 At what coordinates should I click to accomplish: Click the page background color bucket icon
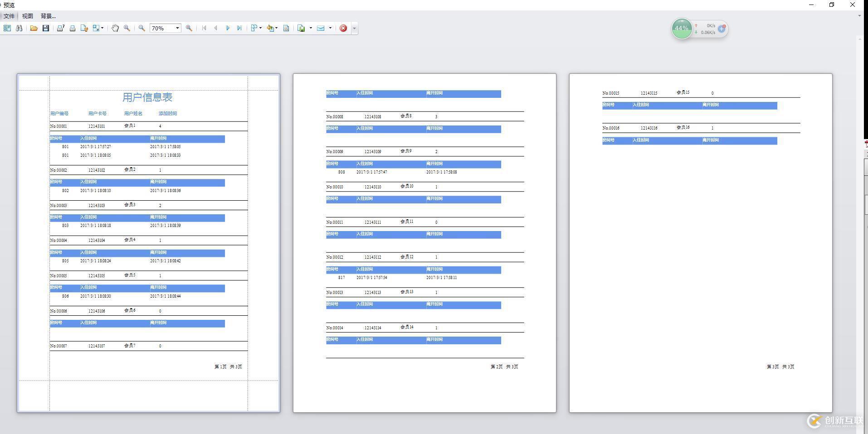click(x=270, y=28)
